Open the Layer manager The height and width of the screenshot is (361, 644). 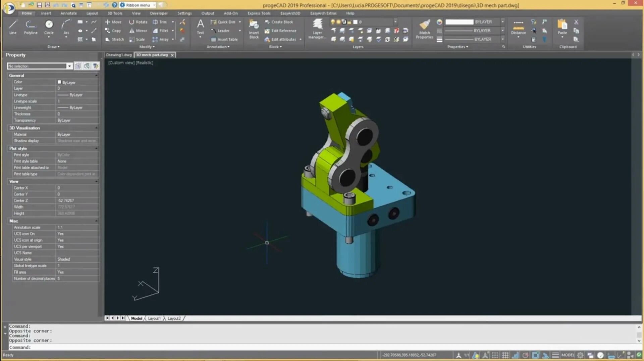click(x=317, y=29)
